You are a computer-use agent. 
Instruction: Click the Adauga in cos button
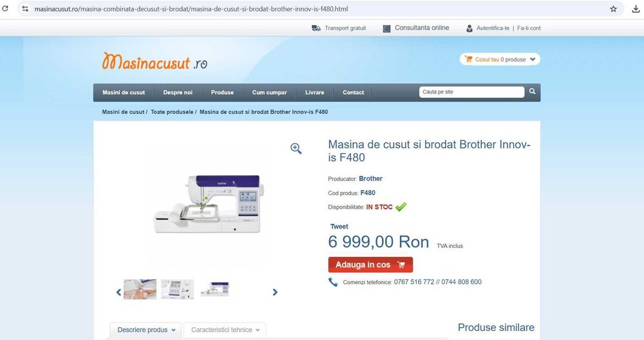point(370,265)
